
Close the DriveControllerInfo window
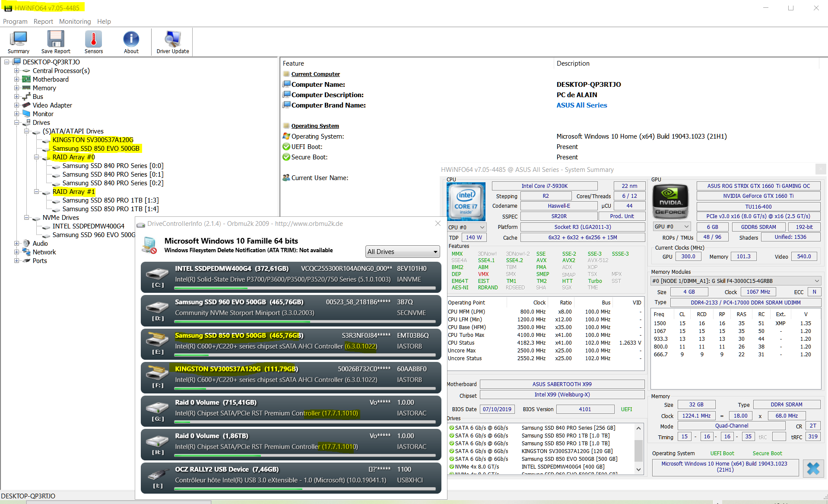(x=438, y=223)
